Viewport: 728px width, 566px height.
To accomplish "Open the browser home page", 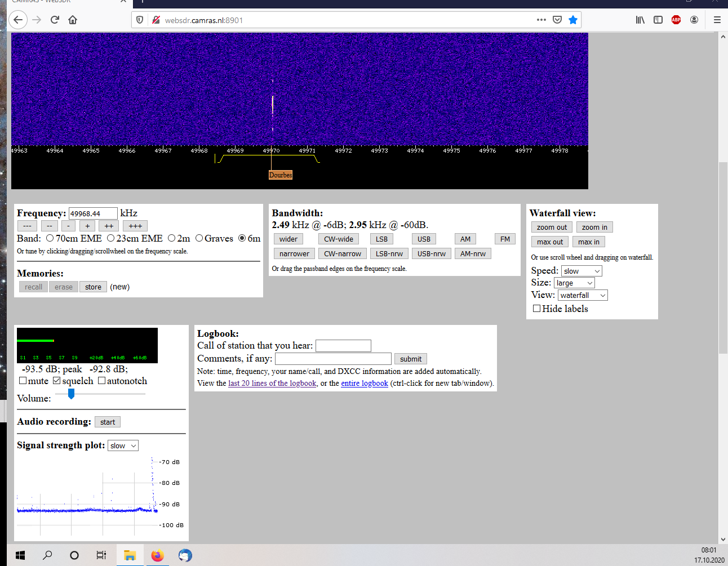I will click(x=73, y=20).
